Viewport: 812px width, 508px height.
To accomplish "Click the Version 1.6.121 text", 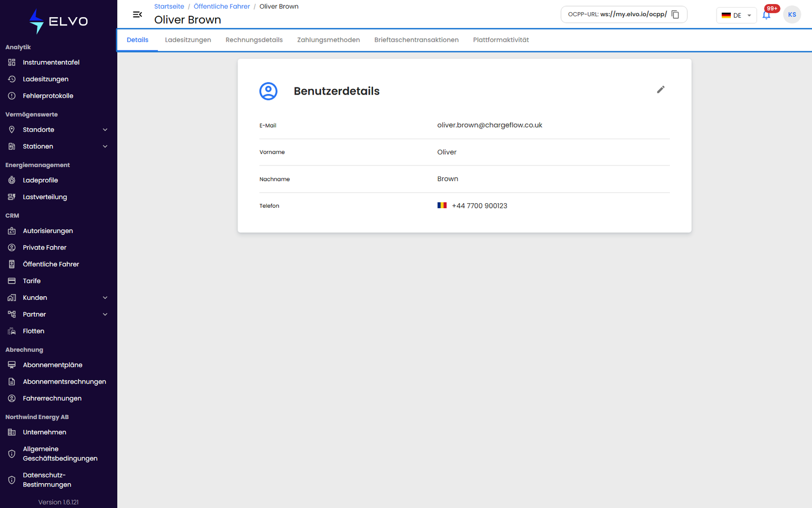I will 58,502.
